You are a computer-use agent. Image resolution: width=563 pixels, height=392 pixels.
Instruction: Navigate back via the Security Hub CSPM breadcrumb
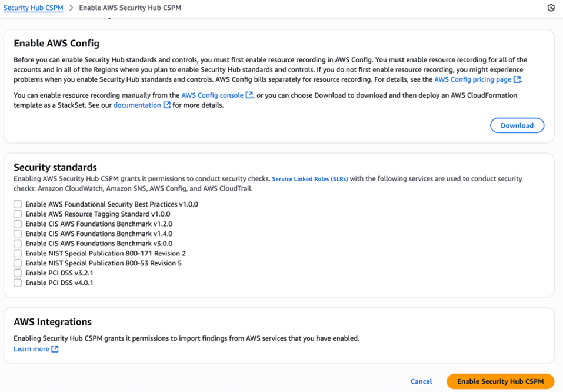(x=33, y=8)
